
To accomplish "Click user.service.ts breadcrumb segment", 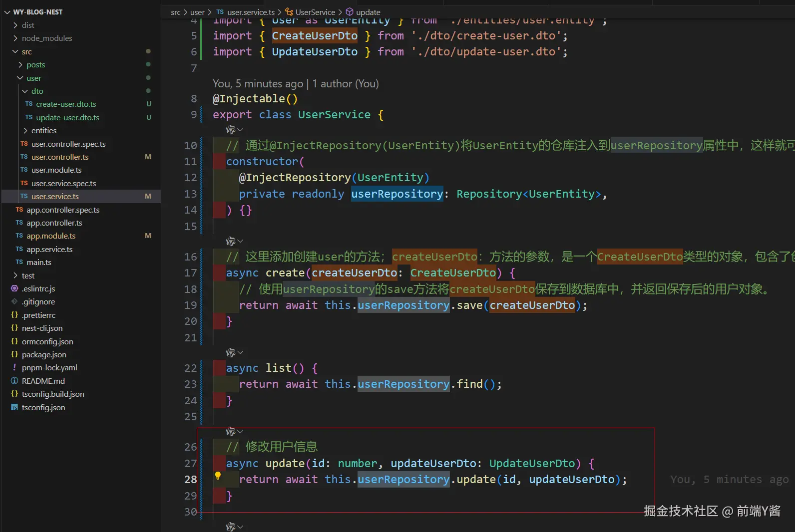I will pos(251,12).
